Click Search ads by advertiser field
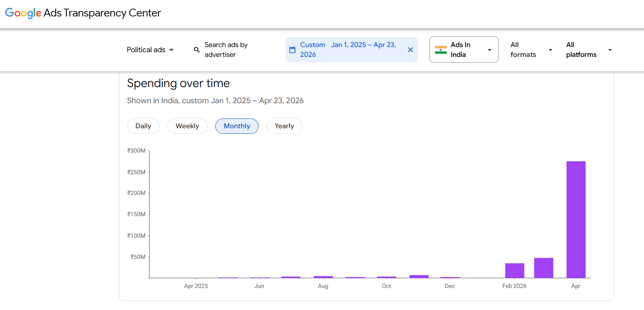Viewport: 644px width, 310px height. pos(226,50)
